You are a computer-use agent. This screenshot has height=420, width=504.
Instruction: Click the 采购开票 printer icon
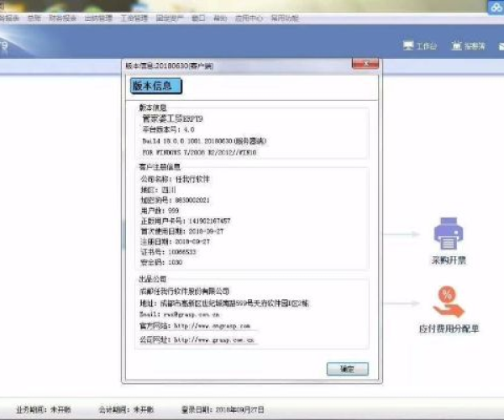[449, 234]
